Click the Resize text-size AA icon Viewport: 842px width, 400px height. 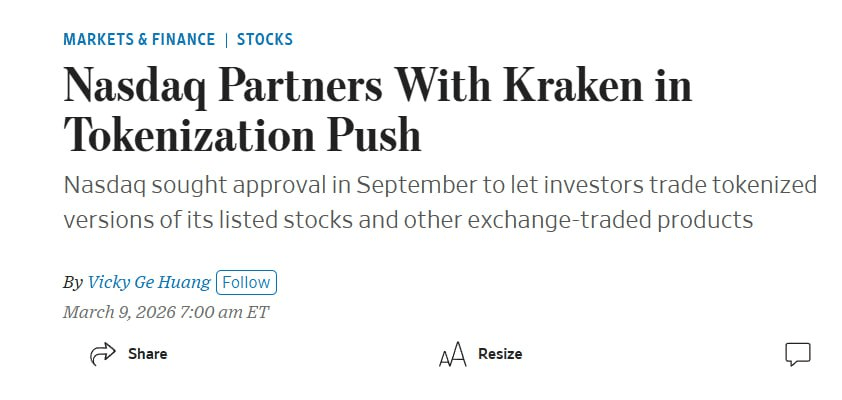[452, 354]
